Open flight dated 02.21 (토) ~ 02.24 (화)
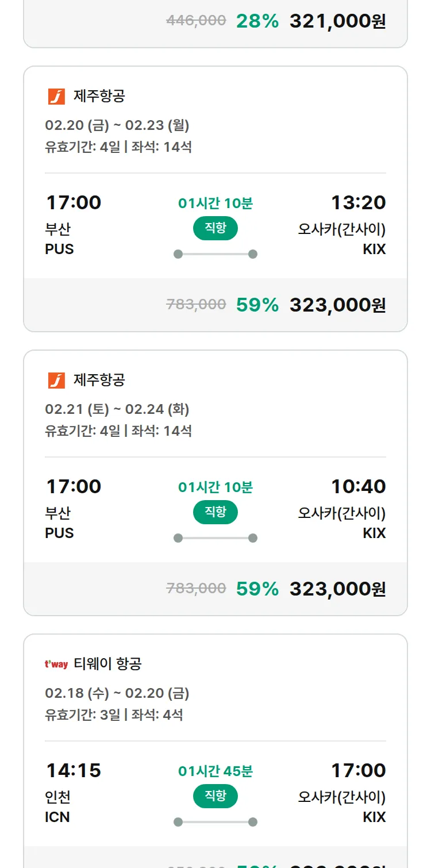This screenshot has width=431, height=868. pyautogui.click(x=117, y=409)
